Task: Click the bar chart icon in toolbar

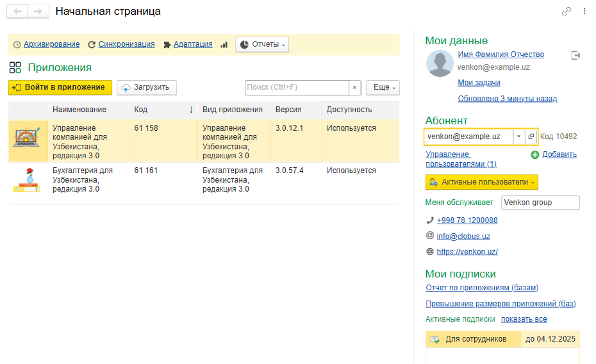Action: point(224,45)
